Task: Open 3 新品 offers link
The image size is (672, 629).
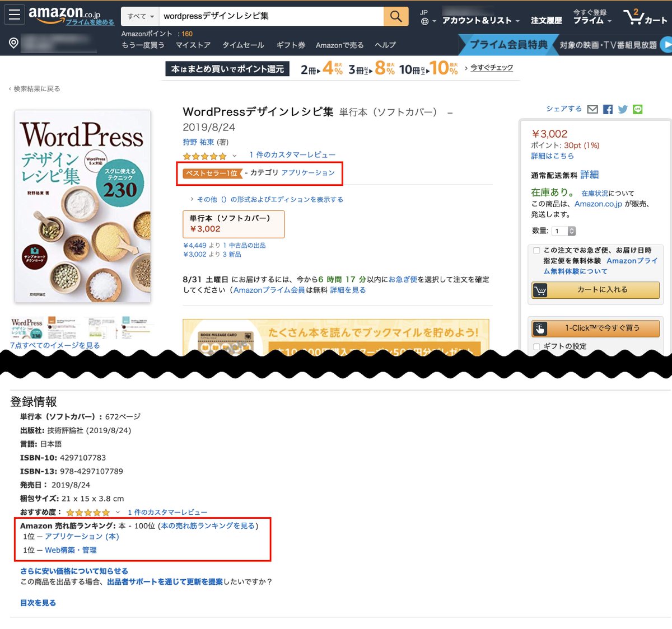Action: [232, 255]
